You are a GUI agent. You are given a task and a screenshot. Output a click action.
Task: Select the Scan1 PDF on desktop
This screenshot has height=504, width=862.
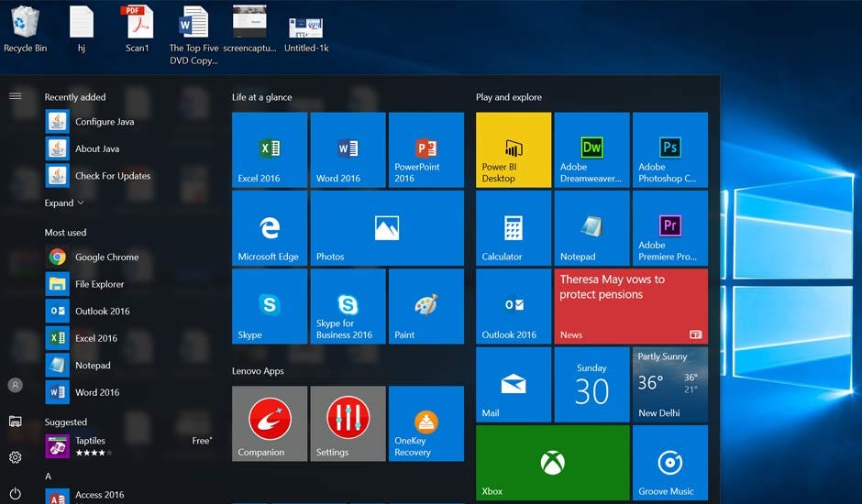pyautogui.click(x=137, y=29)
